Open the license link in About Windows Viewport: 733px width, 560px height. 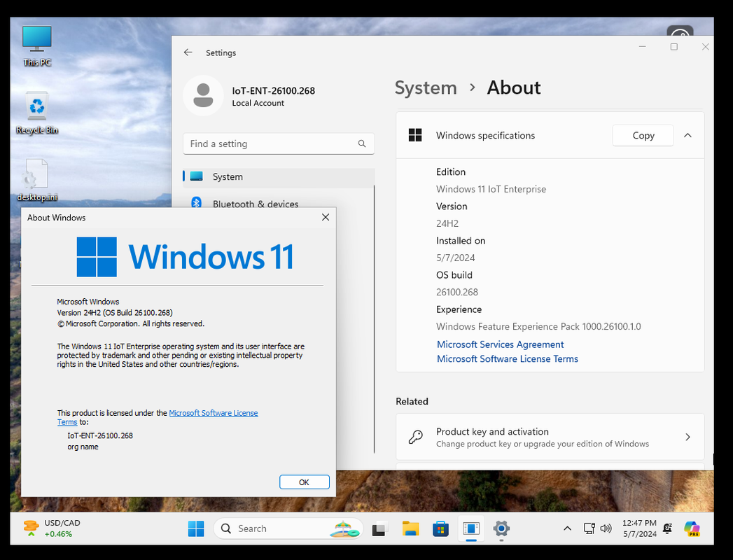[213, 413]
